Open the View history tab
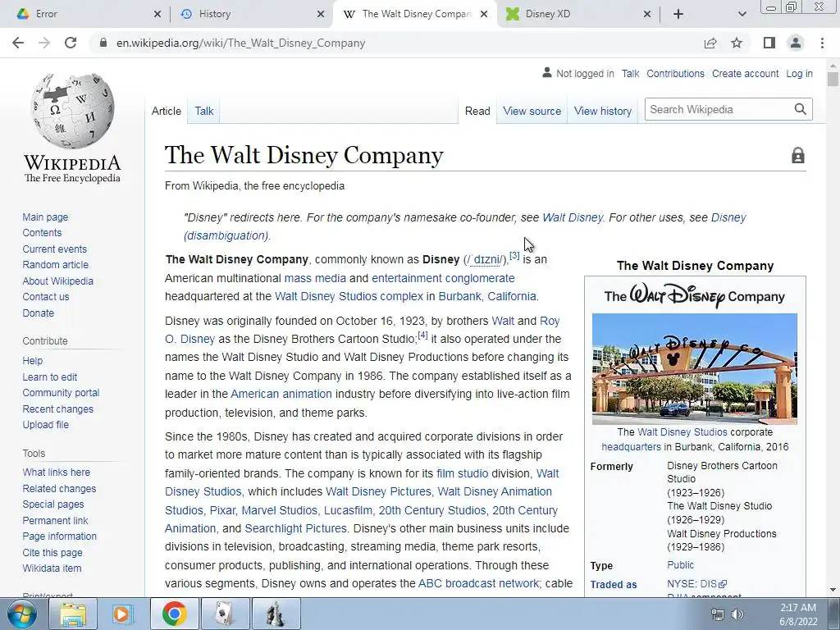 (x=603, y=111)
